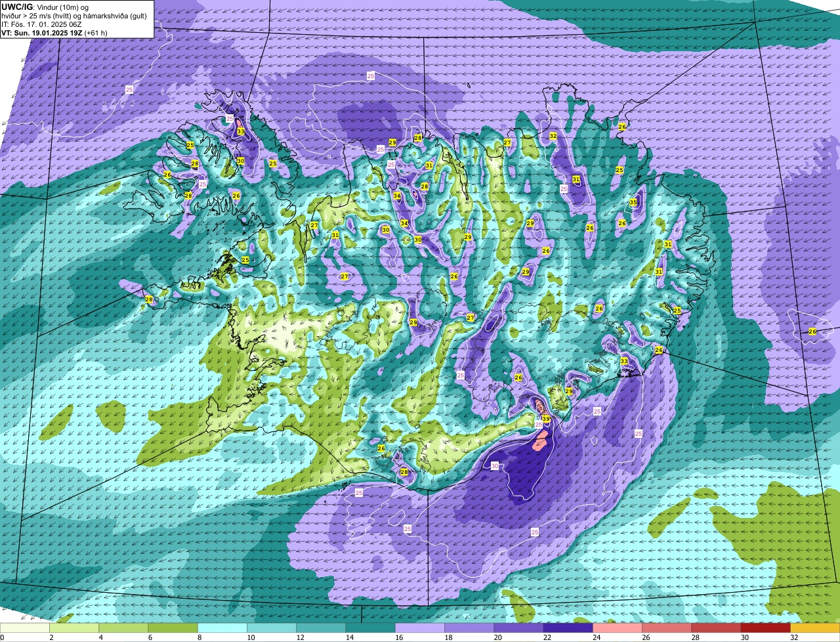
Task: Select the 12–14 m/s medium teal swatch
Action: point(322,628)
